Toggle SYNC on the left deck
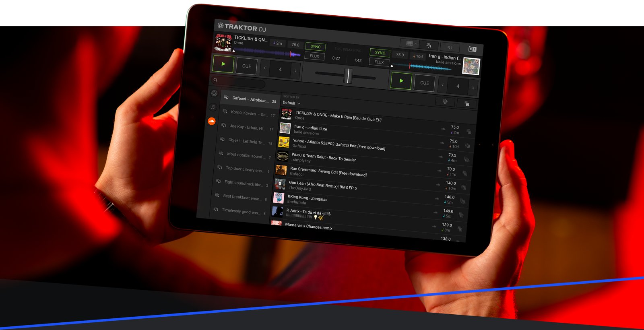 pos(315,47)
